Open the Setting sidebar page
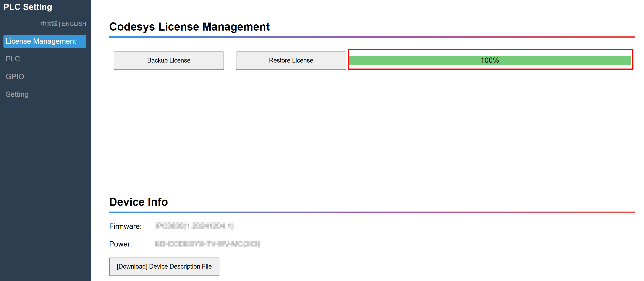 (x=17, y=94)
